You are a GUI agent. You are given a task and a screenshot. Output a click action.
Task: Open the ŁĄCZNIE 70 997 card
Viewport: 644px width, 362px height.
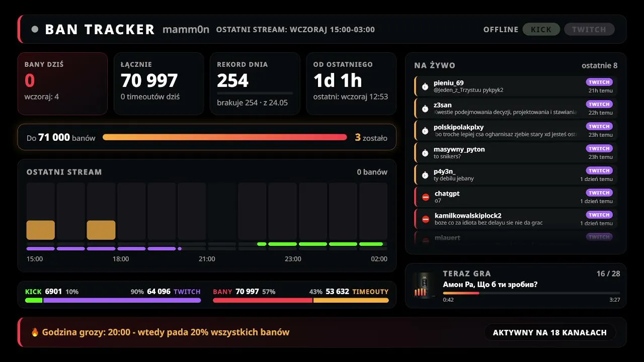(x=158, y=83)
